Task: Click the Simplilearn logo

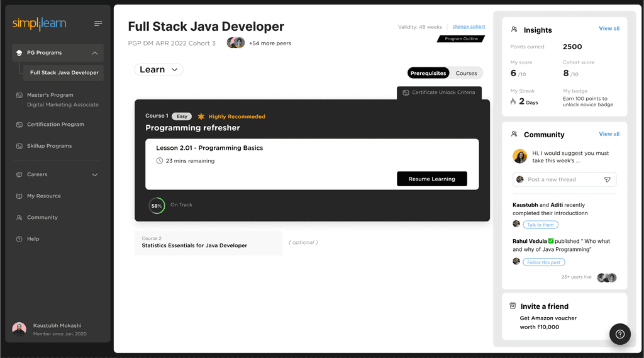Action: click(x=40, y=23)
